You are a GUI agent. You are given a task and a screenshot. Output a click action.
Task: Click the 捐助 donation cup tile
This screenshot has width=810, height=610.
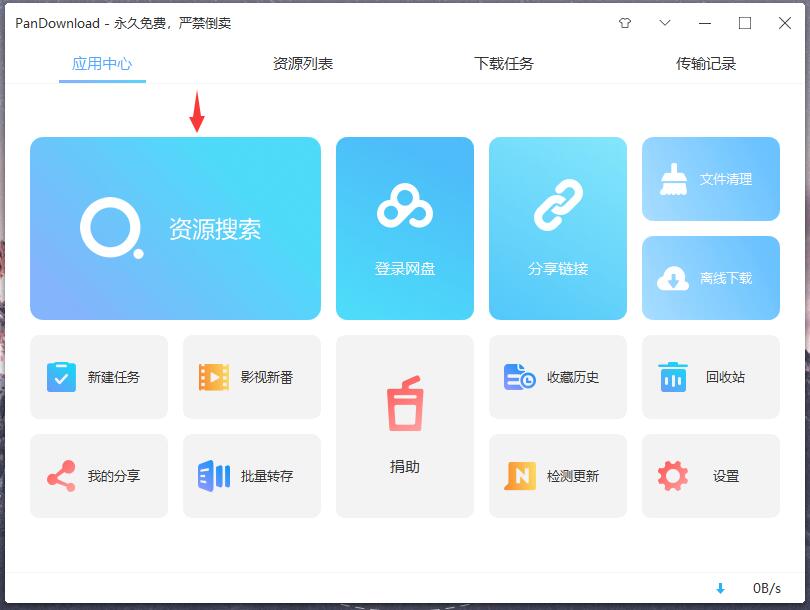(405, 427)
